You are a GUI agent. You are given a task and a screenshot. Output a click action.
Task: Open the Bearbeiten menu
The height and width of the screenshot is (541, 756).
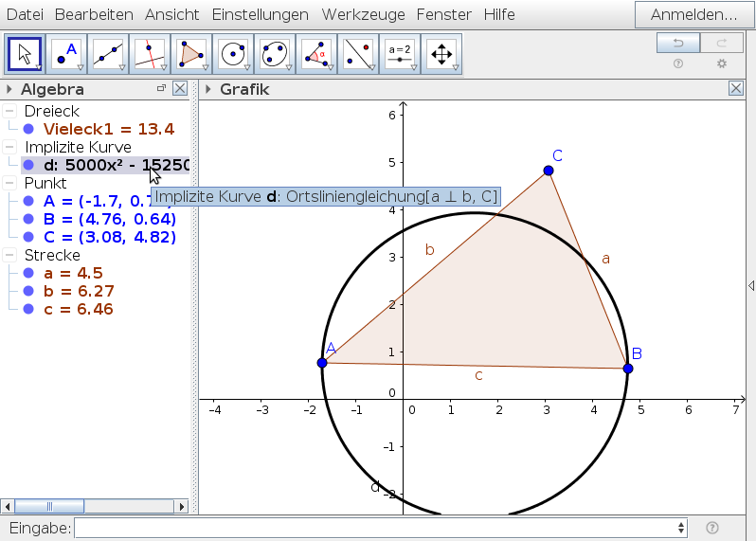(94, 14)
